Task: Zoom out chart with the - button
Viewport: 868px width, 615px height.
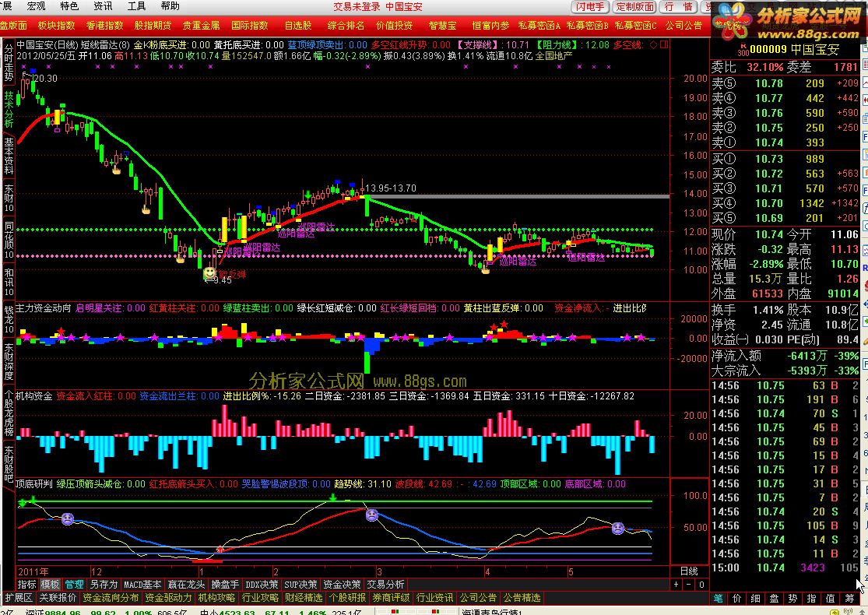Action: point(689,585)
